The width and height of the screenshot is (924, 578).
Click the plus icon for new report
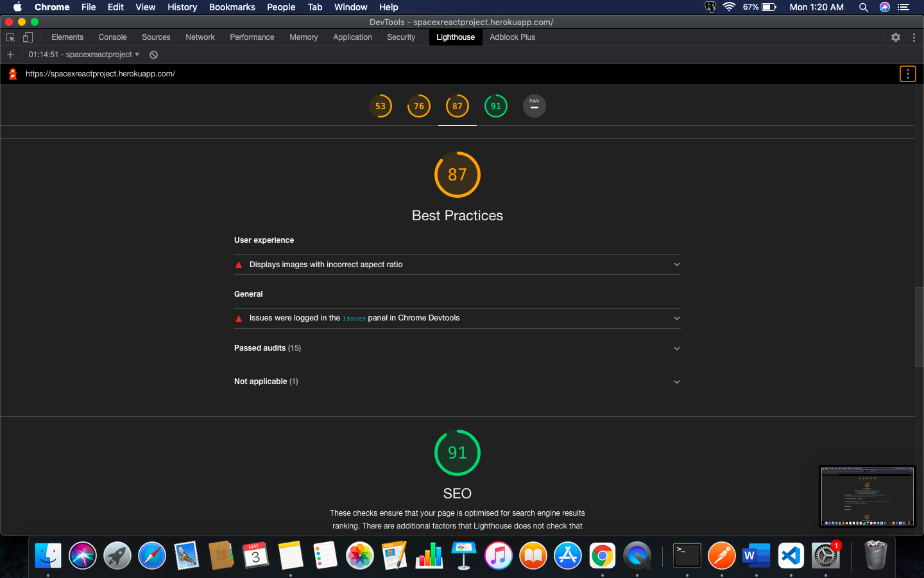(10, 55)
